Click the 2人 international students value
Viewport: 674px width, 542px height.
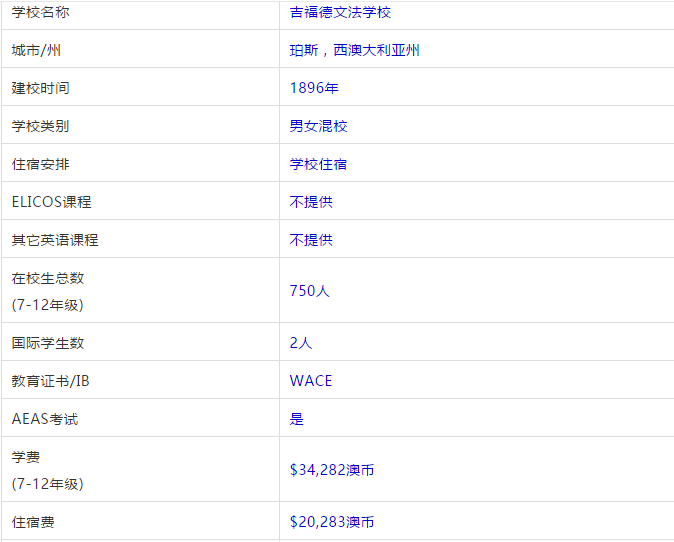[301, 343]
